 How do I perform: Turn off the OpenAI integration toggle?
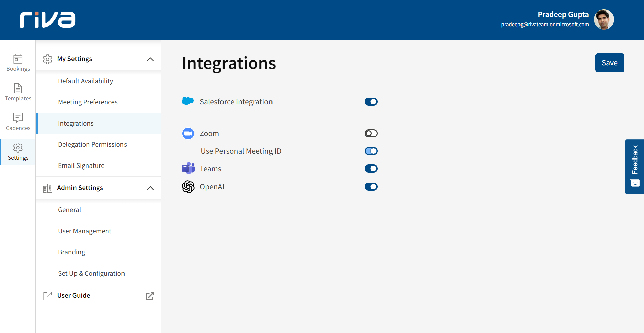tap(371, 187)
